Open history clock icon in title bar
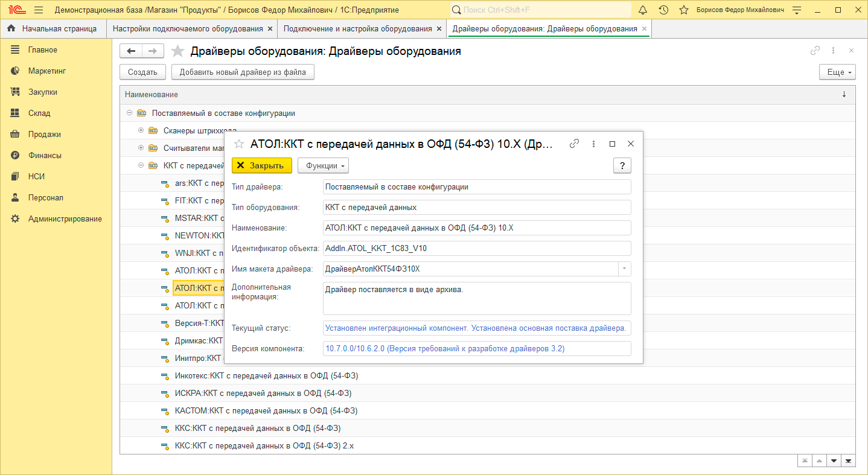Screen dimensions: 868x475 pos(663,10)
